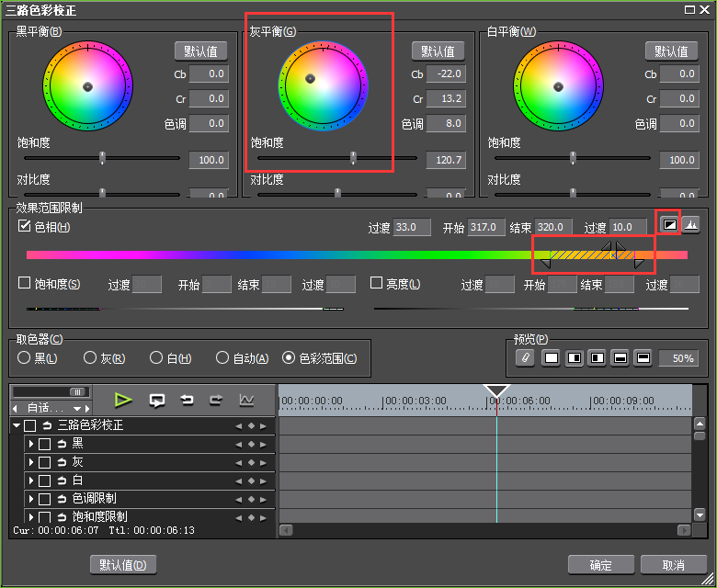Click the undo arrow icon in keyframe toolbar

click(187, 400)
